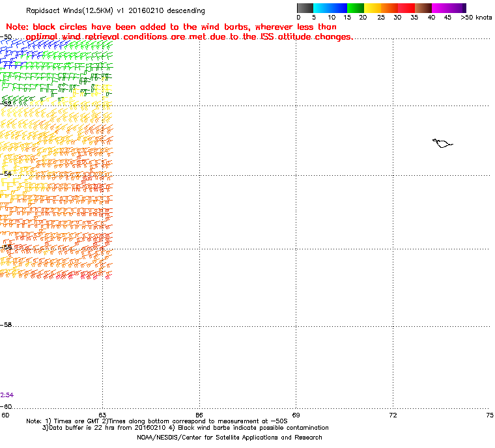Click the '66' longitude label
This screenshot has width=495, height=448.
pos(199,415)
